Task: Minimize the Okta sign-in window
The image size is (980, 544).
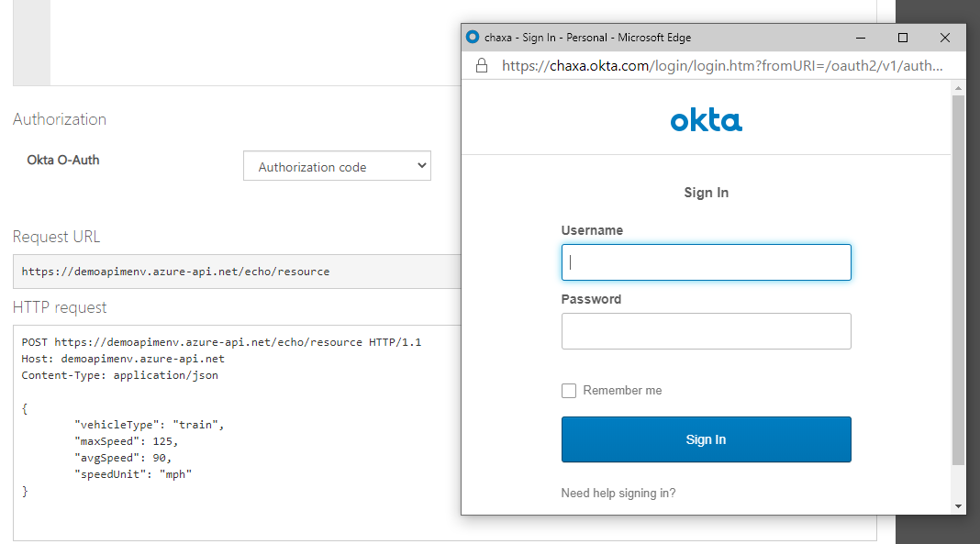Action: (862, 38)
